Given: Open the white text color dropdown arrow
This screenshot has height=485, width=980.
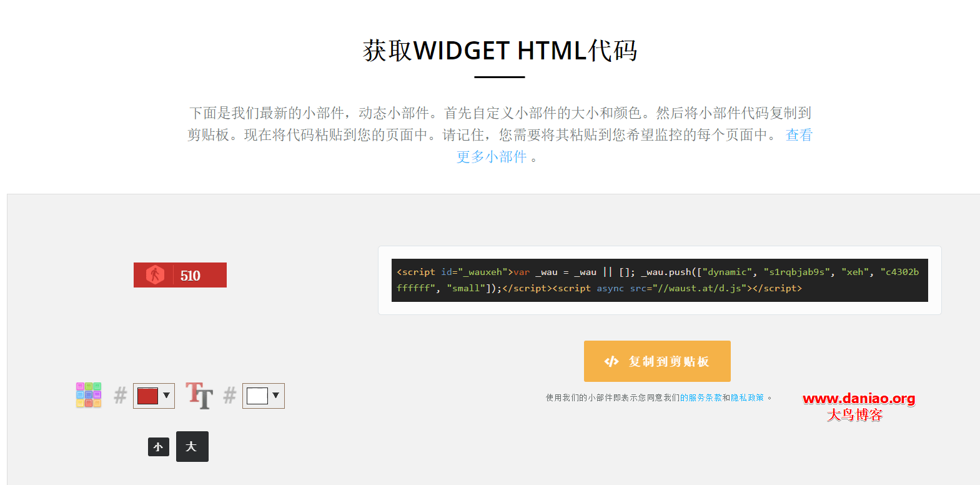Looking at the screenshot, I should click(x=275, y=395).
